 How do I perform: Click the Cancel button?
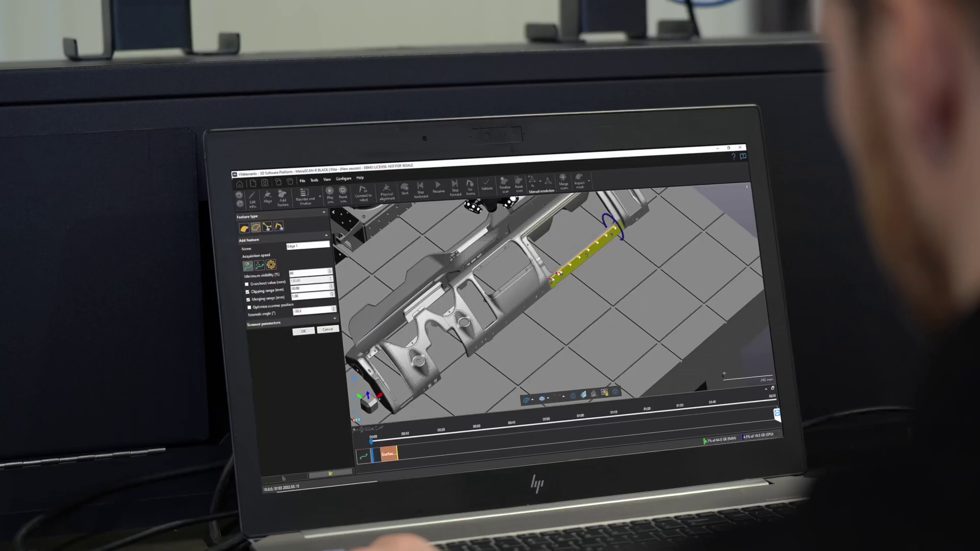(328, 329)
